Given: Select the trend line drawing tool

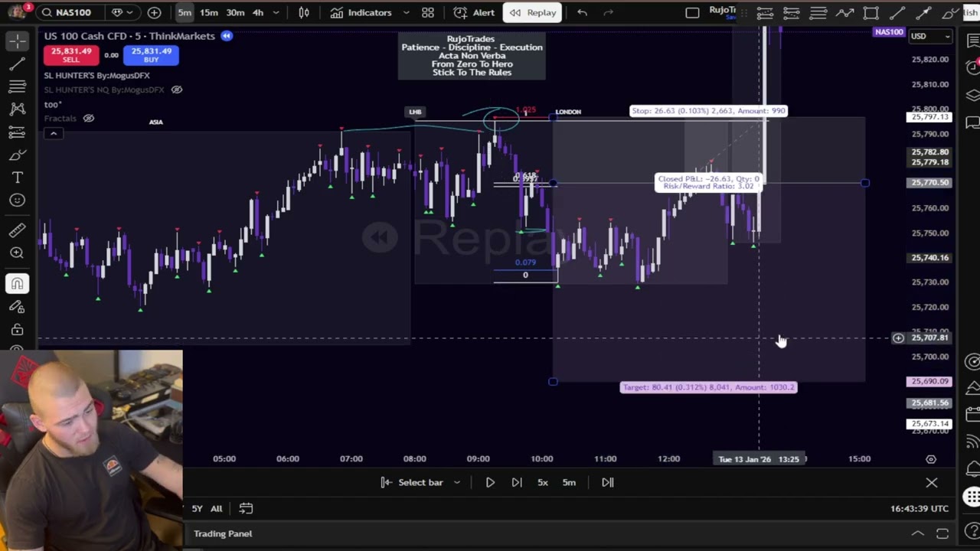Looking at the screenshot, I should (17, 64).
